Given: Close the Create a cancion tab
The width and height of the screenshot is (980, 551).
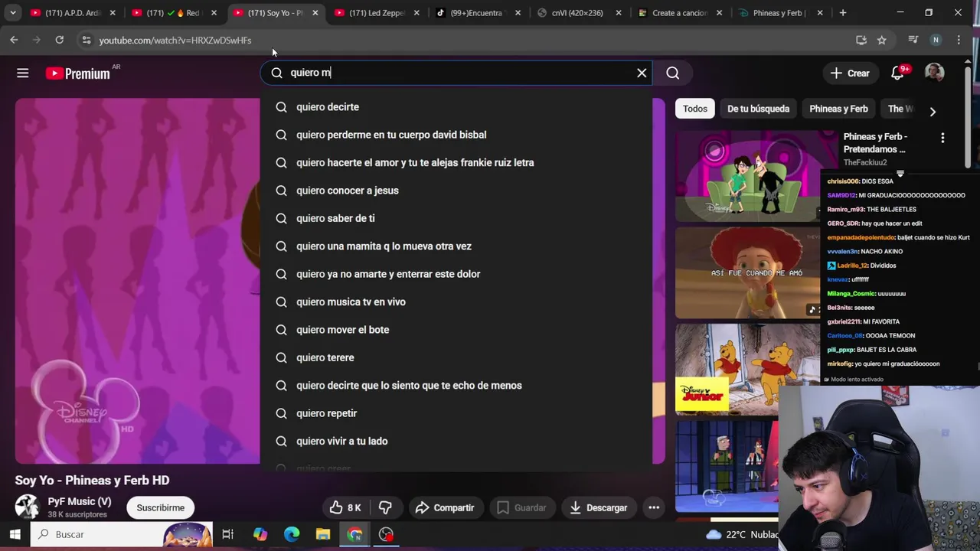Looking at the screenshot, I should click(719, 13).
